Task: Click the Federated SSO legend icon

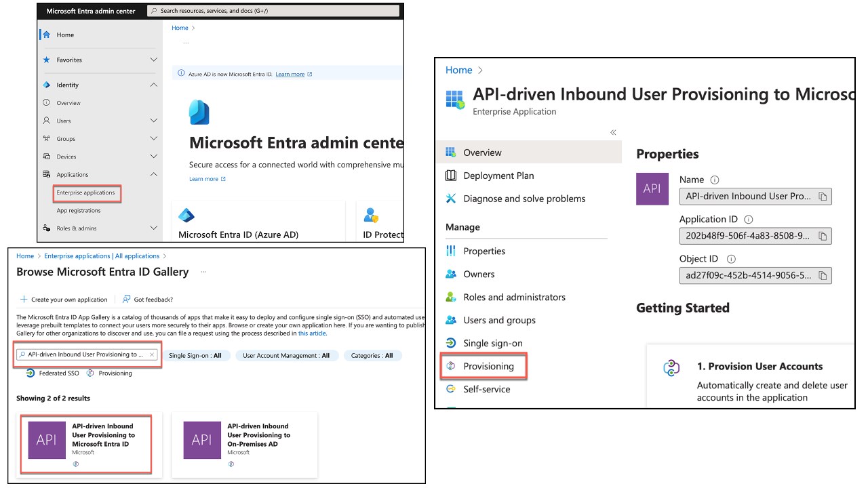Action: pyautogui.click(x=31, y=373)
